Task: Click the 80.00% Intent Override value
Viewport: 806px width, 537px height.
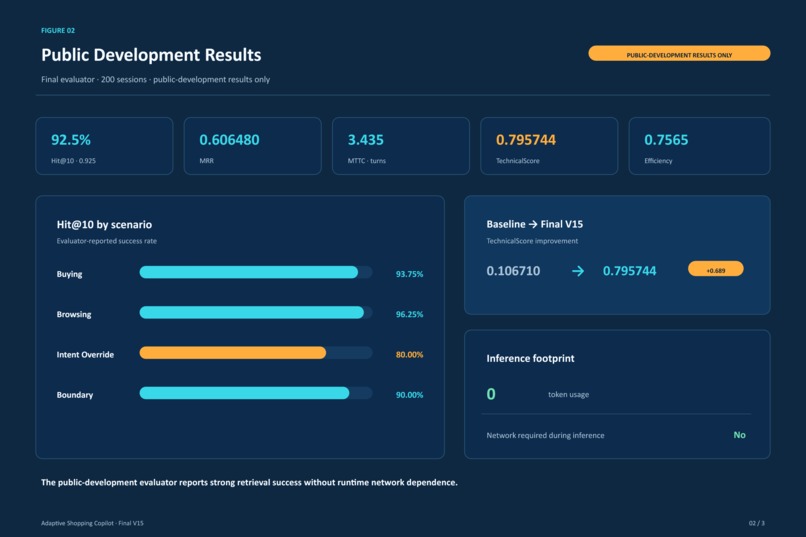Action: coord(409,355)
